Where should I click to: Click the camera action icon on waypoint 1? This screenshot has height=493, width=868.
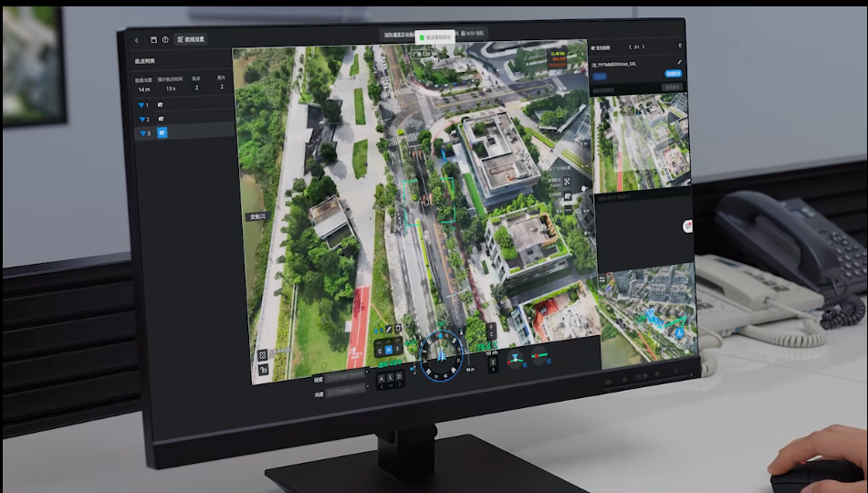(161, 106)
